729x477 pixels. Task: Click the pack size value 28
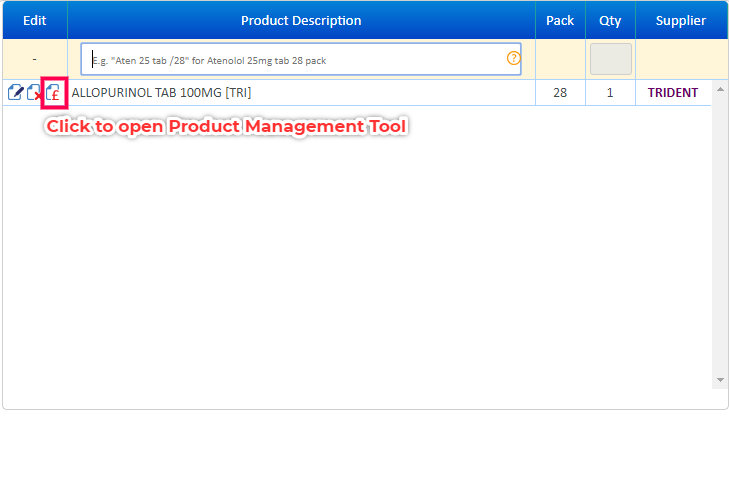pyautogui.click(x=560, y=93)
